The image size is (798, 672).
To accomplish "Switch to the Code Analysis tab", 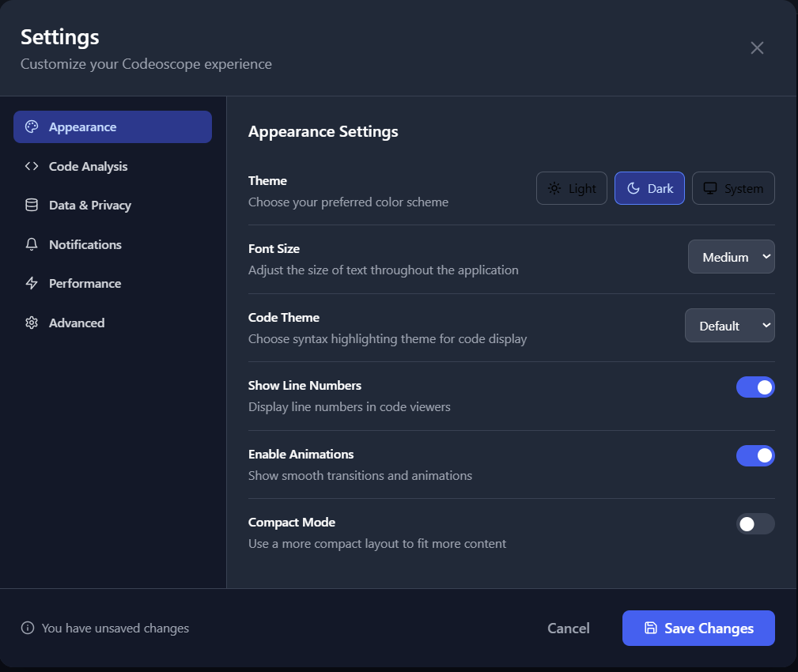I will (x=88, y=166).
